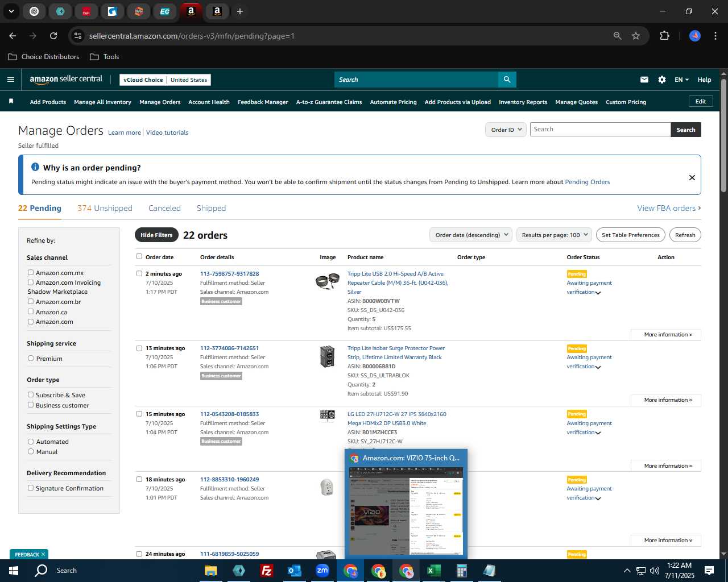Open FileZilla from the taskbar

266,571
